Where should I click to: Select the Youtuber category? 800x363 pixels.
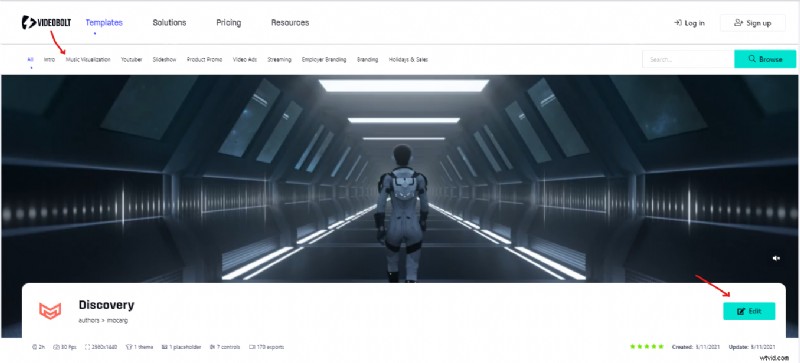click(132, 60)
